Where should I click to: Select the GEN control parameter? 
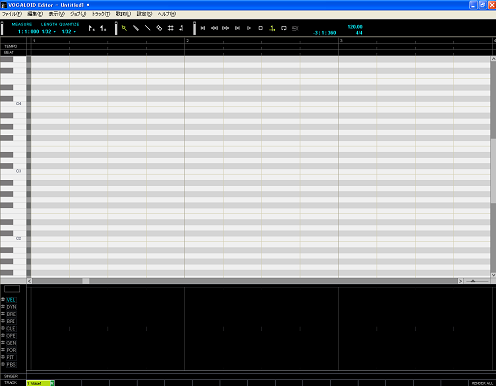coord(11,343)
